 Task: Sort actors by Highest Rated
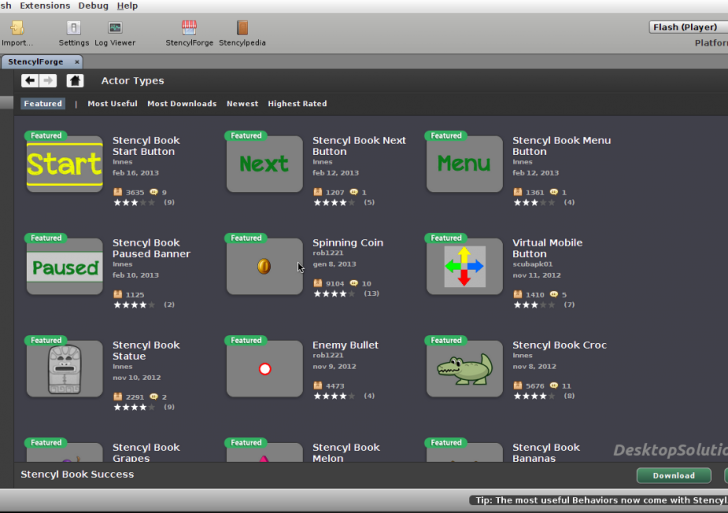(297, 104)
